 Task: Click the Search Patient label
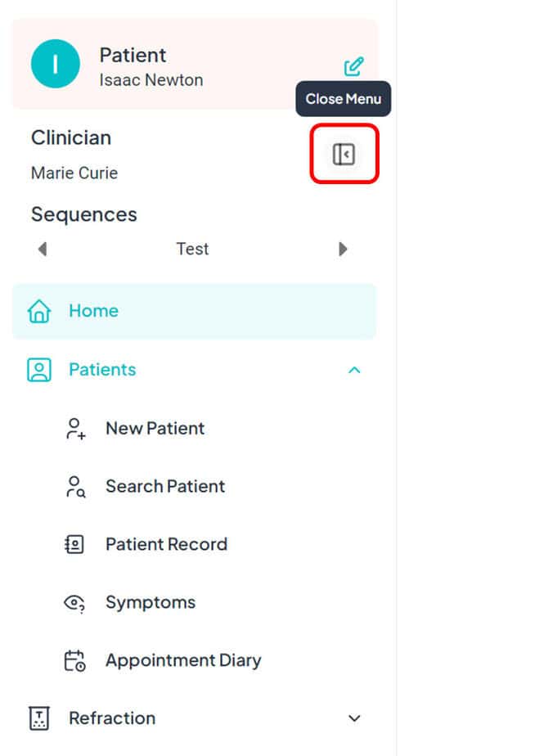click(165, 487)
